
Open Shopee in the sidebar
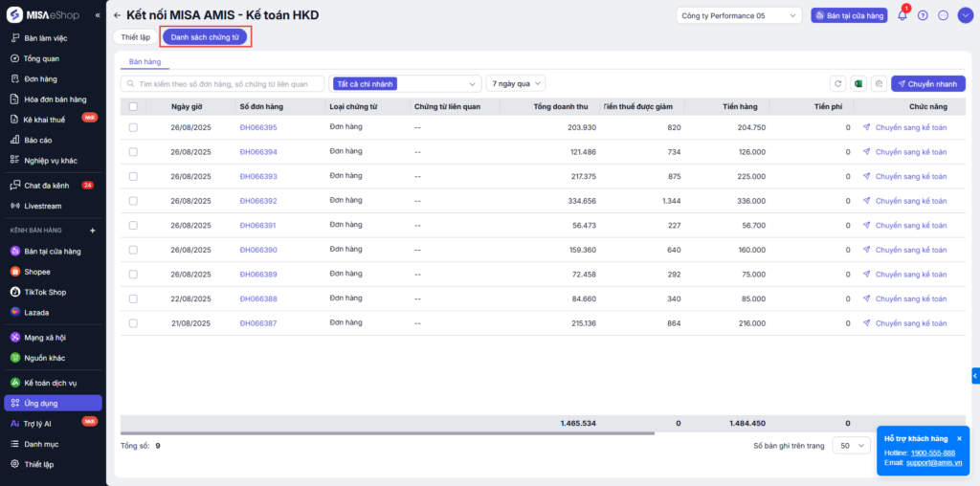click(x=36, y=272)
